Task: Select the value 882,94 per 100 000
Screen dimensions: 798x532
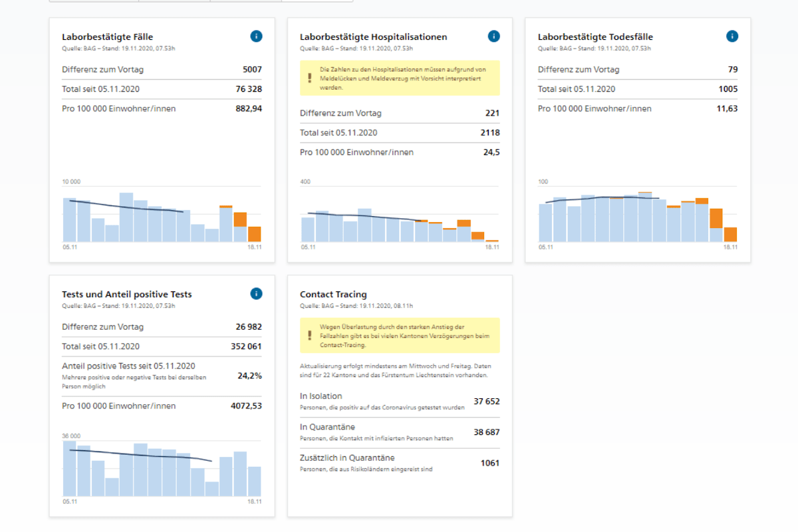Action: coord(249,108)
